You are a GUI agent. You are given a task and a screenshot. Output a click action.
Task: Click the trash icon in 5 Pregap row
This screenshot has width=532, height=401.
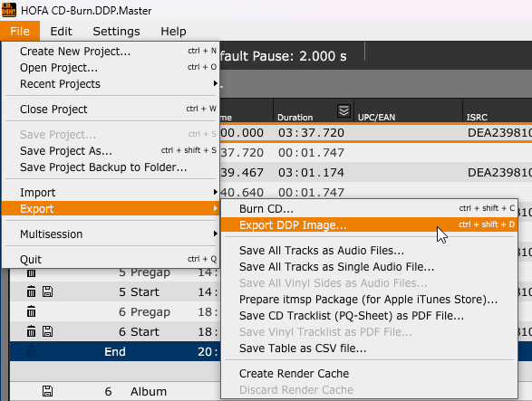[x=31, y=272]
